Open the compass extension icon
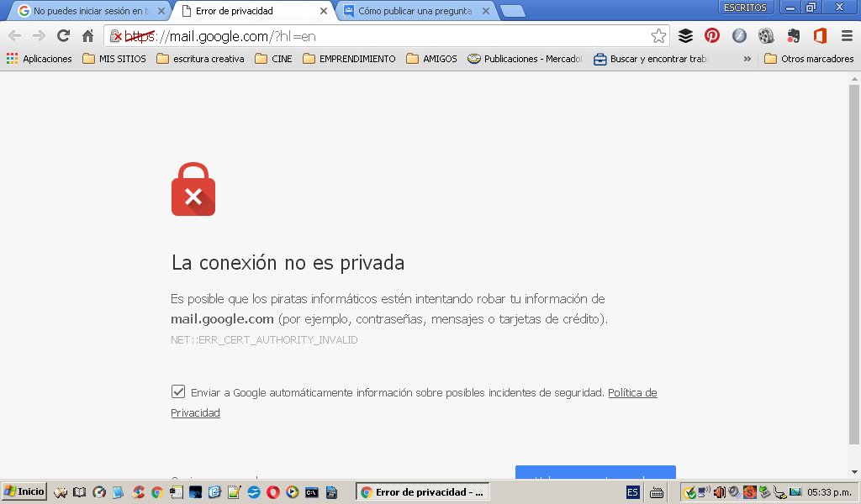Viewport: 861px width, 504px height. pos(739,36)
